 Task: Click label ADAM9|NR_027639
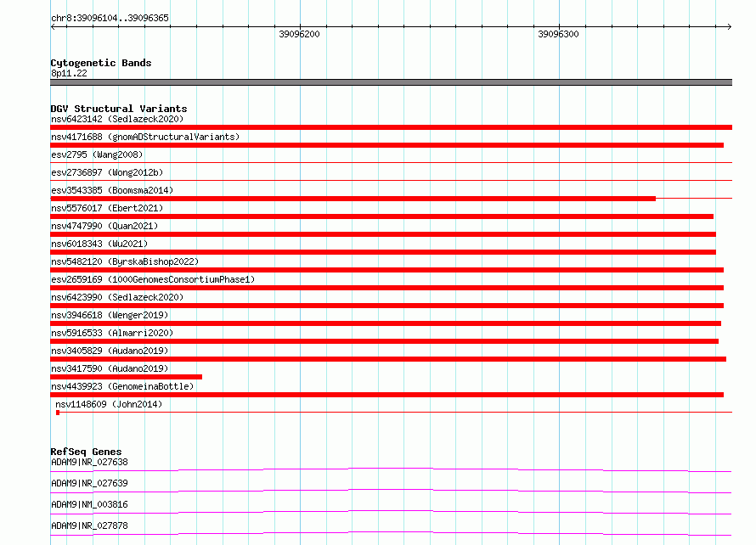(x=90, y=483)
